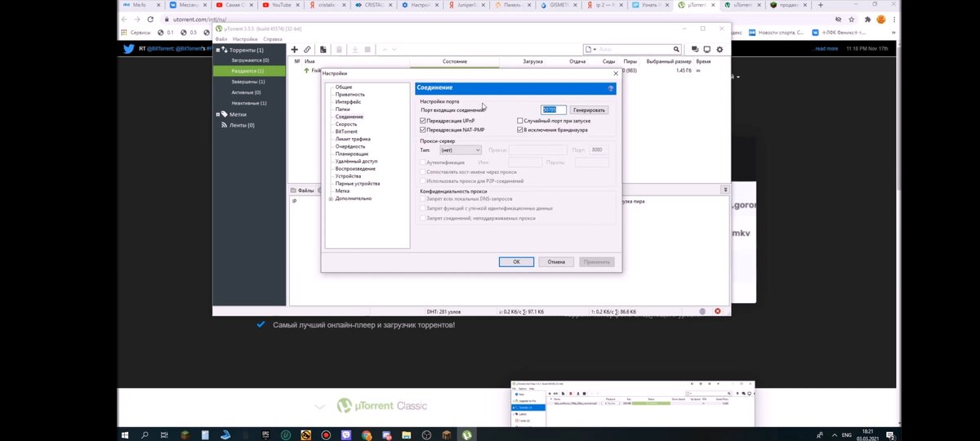Click the Remove torrent trash icon
The width and height of the screenshot is (980, 441).
coord(340,50)
